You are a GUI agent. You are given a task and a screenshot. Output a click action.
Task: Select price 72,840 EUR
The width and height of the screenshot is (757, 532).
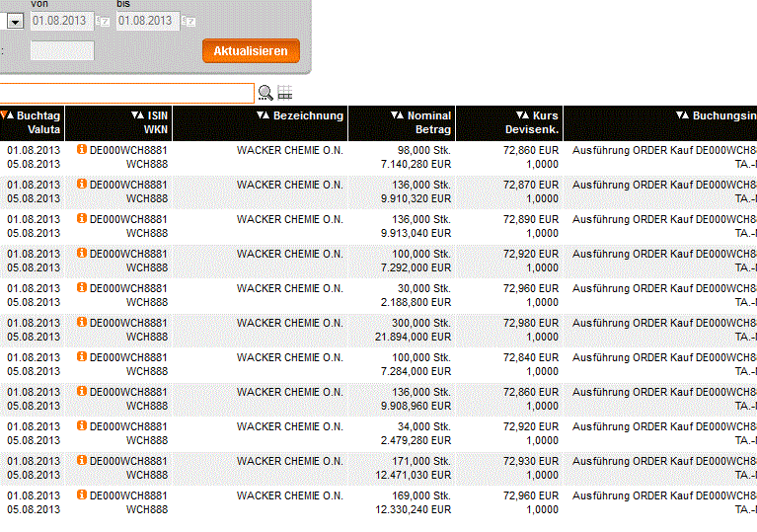click(x=531, y=357)
